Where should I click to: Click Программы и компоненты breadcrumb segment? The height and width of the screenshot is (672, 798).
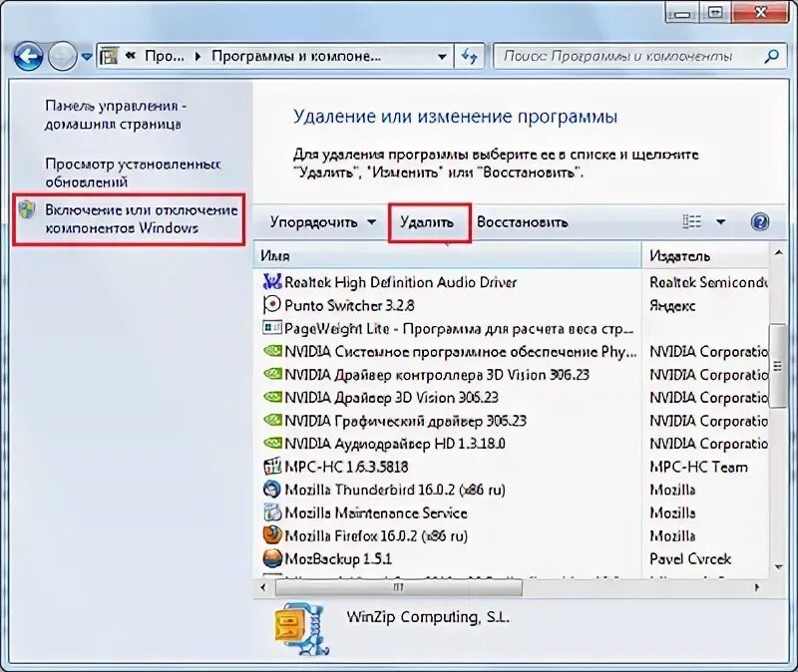(296, 56)
